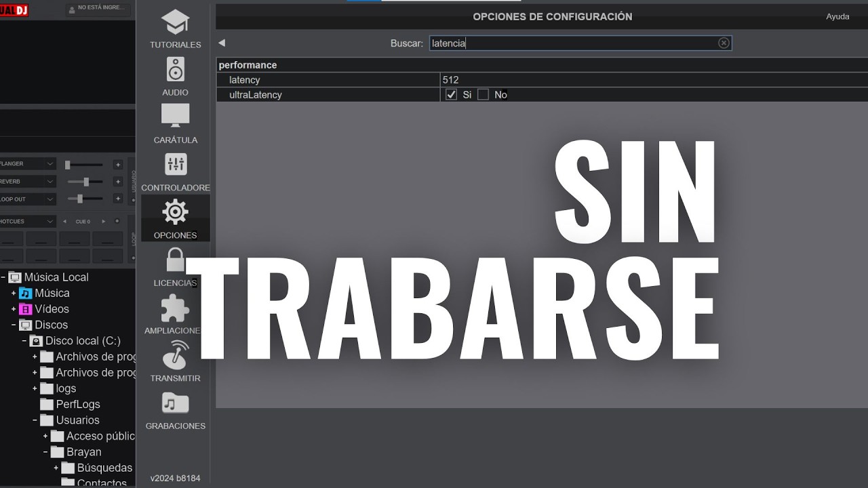Open the Controladores mixer-faders section

tap(175, 172)
